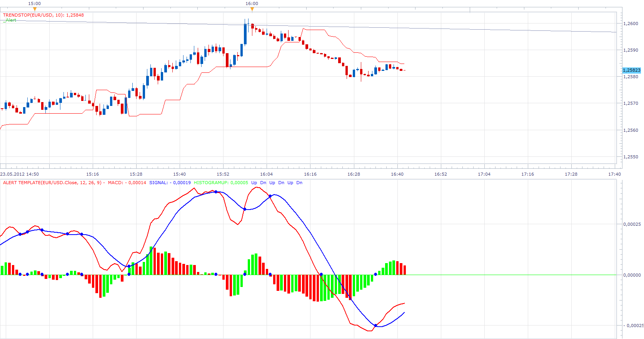Click the orange 15:00 hour marker triangle
This screenshot has height=339, width=644.
35,9
